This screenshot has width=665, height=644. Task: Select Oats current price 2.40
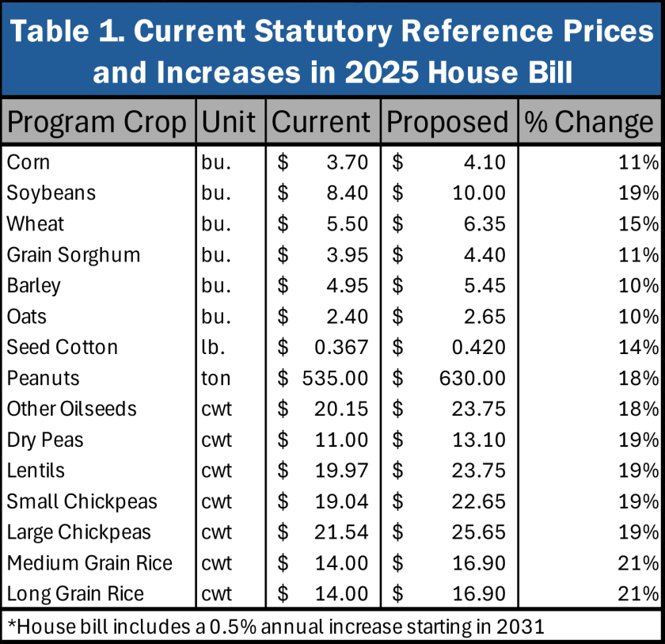[x=348, y=317]
